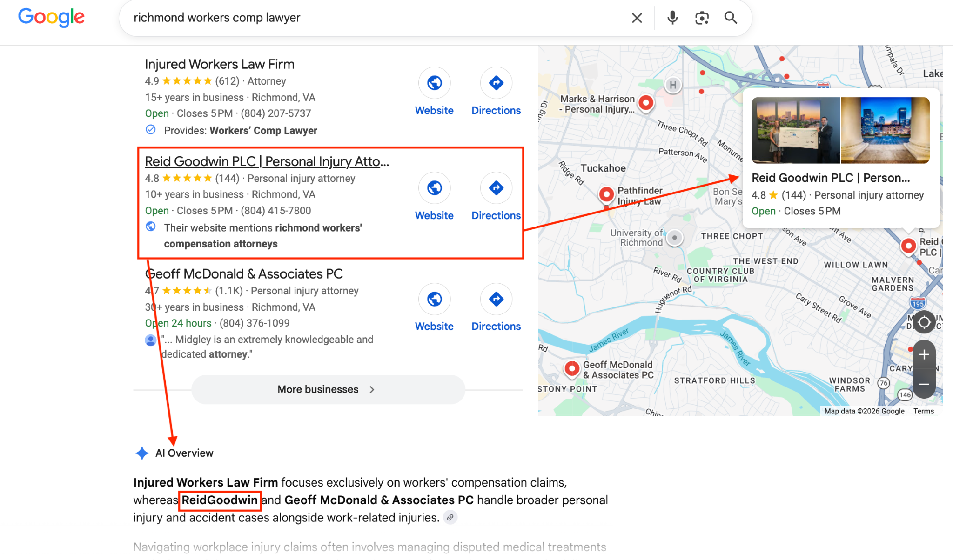Image resolution: width=953 pixels, height=560 pixels.
Task: Start voice search with microphone icon
Action: (x=672, y=18)
